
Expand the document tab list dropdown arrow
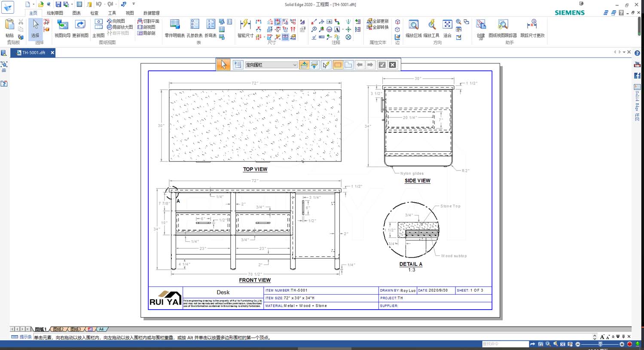click(x=624, y=52)
